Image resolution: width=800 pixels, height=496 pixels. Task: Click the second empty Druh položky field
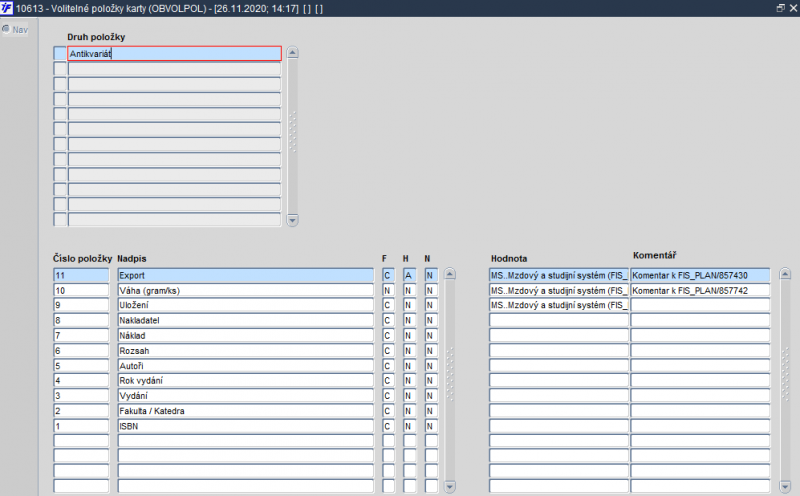pyautogui.click(x=174, y=84)
